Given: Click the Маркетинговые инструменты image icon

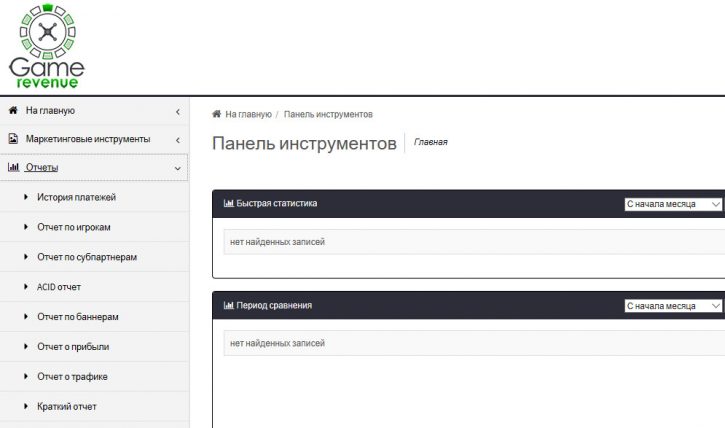Looking at the screenshot, I should click(13, 139).
